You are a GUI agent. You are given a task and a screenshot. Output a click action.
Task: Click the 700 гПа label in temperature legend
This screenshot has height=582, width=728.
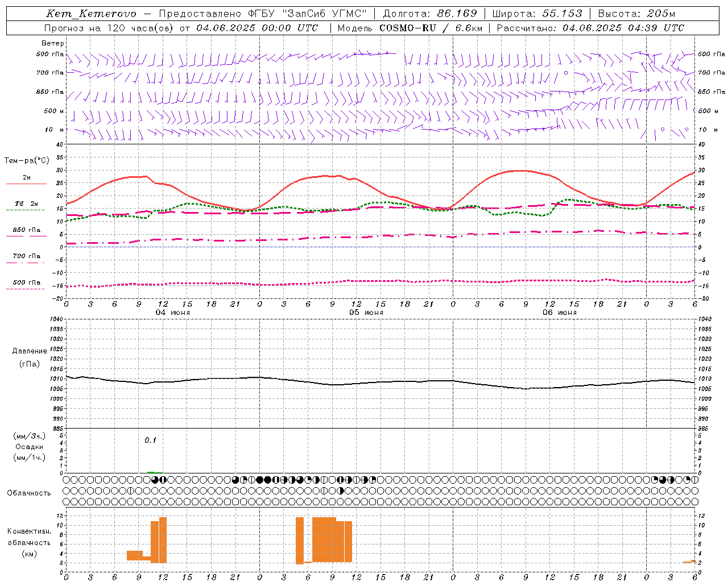pyautogui.click(x=26, y=256)
